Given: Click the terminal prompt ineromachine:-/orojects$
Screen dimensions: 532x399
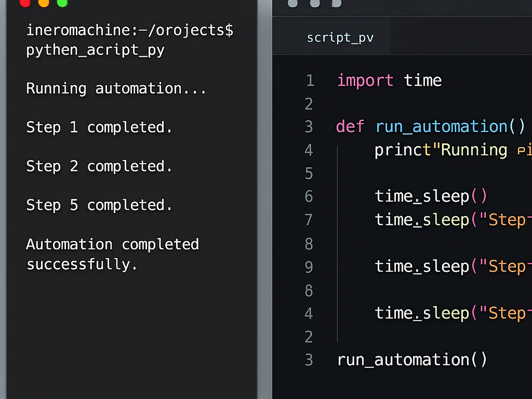Looking at the screenshot, I should 130,30.
